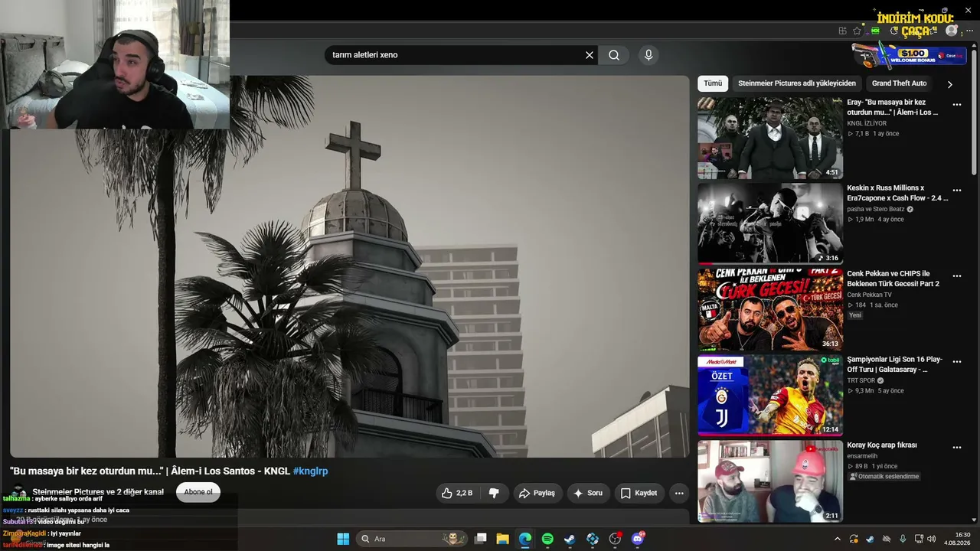
Task: Start voice search with the microphone icon
Action: (x=648, y=55)
